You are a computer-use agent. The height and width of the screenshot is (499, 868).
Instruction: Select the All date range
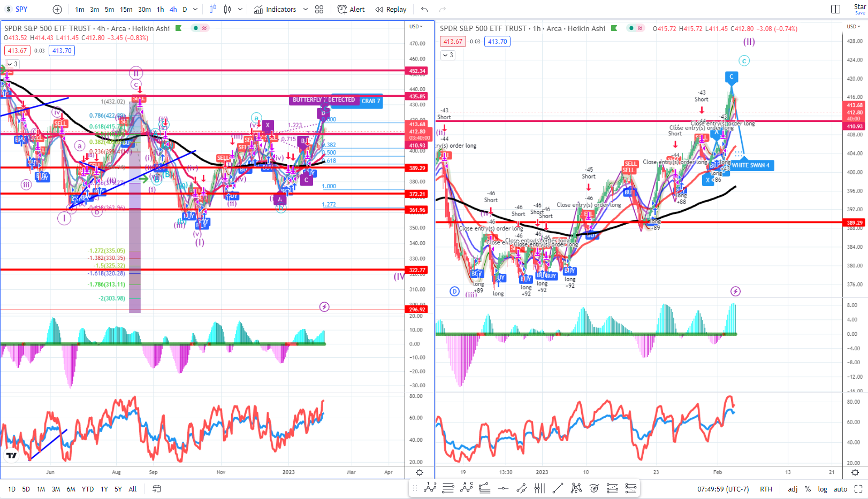[133, 489]
